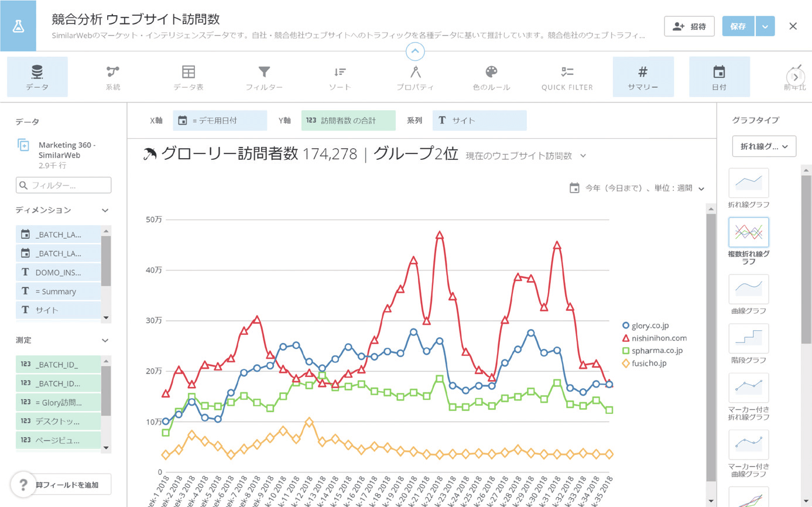Screen dimensions: 812x507
Task: Click the 測定 list scrollbar thumb
Action: (x=106, y=391)
